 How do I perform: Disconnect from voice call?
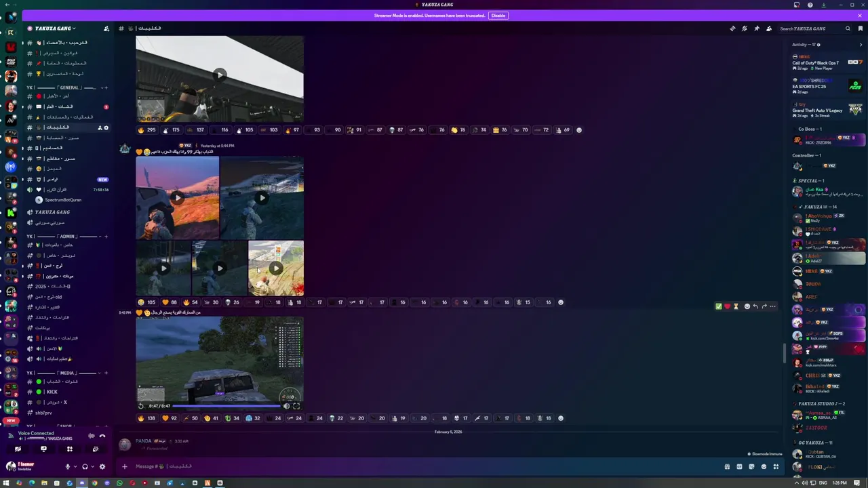102,436
